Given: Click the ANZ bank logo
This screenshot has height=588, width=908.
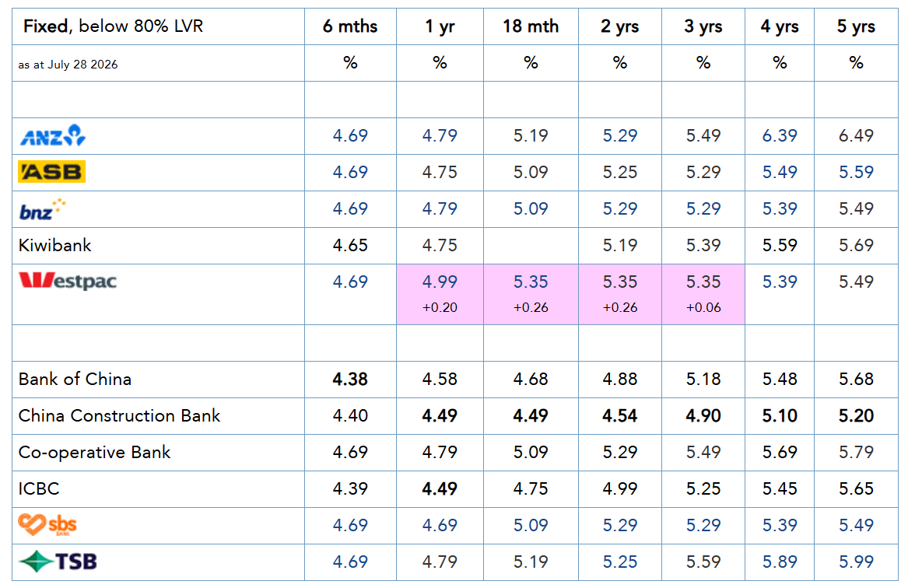Looking at the screenshot, I should pyautogui.click(x=53, y=135).
